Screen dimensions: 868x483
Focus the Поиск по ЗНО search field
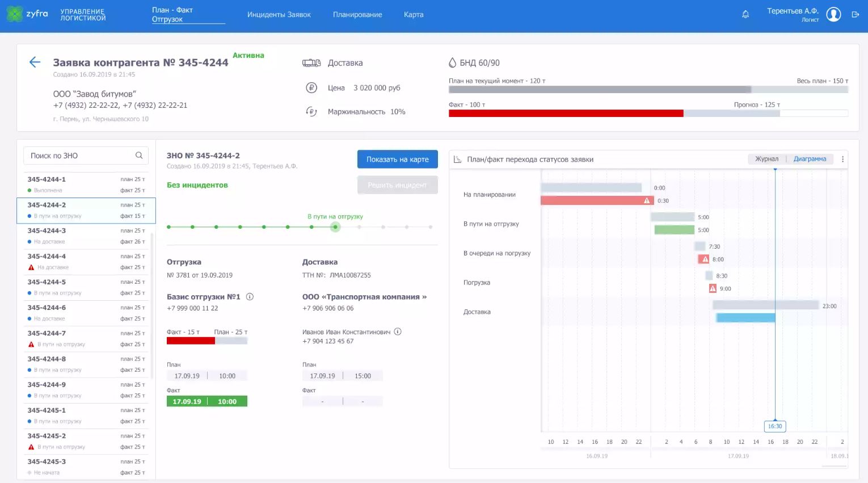coord(79,156)
